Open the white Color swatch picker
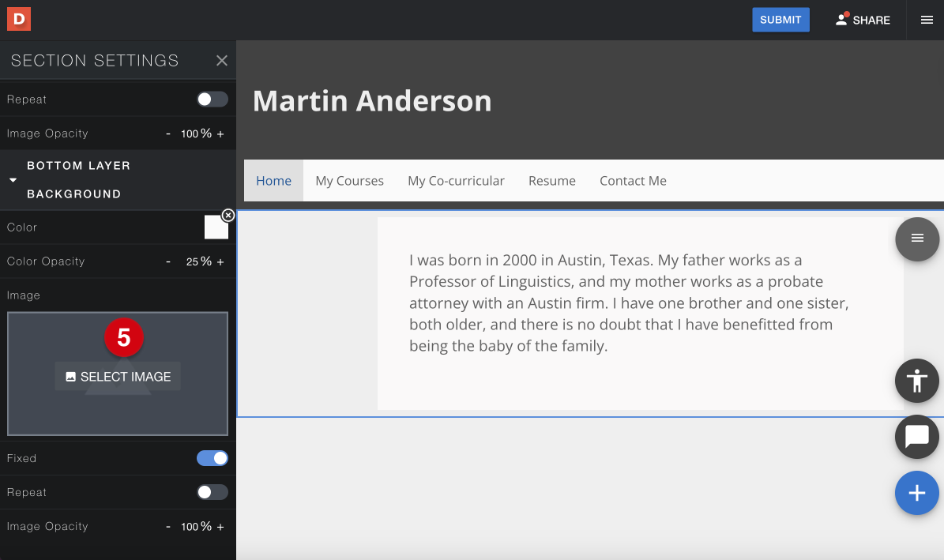944x560 pixels. [x=216, y=227]
